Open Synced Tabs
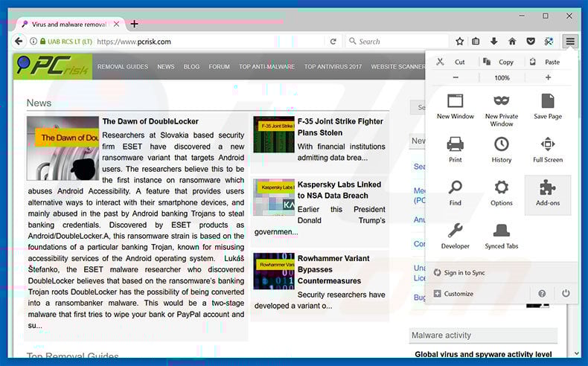This screenshot has height=366, width=588. click(x=502, y=237)
